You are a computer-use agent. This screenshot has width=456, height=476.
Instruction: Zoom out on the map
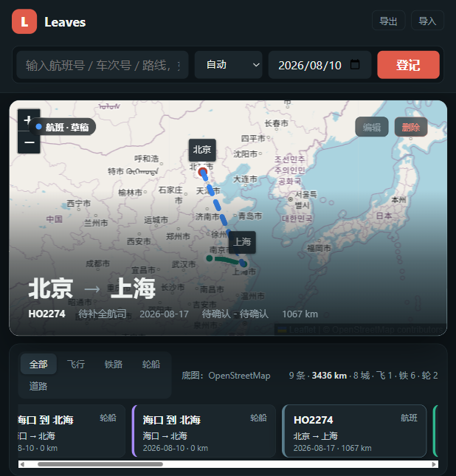pyautogui.click(x=29, y=142)
